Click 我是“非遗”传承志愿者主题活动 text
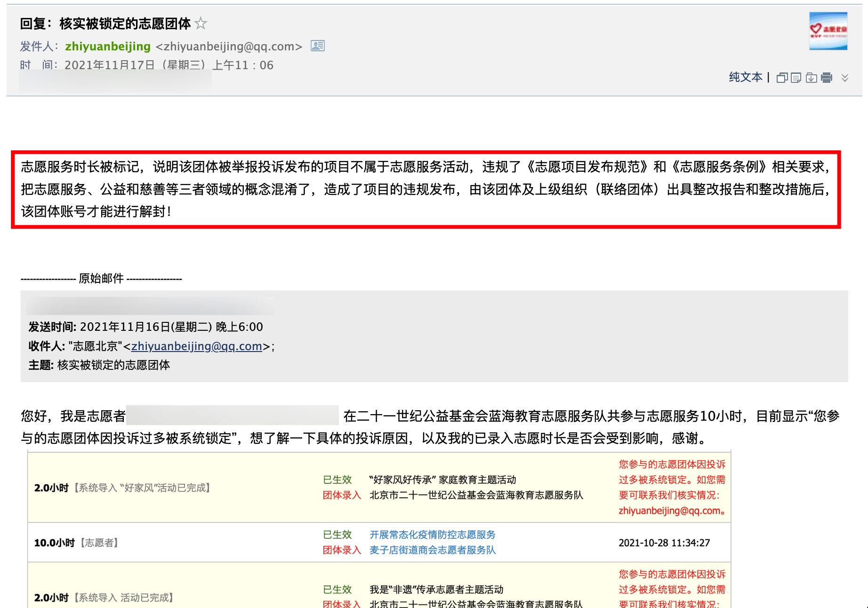 [436, 589]
